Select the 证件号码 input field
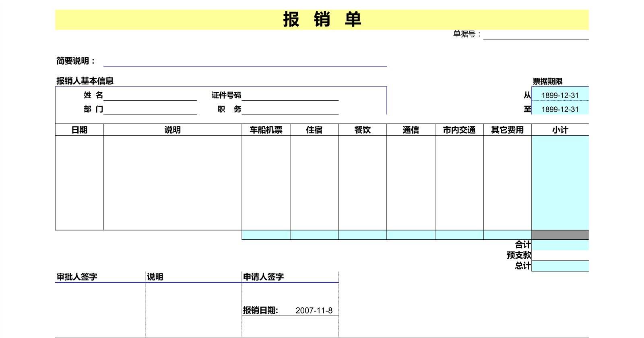This screenshot has height=338, width=644. point(290,95)
